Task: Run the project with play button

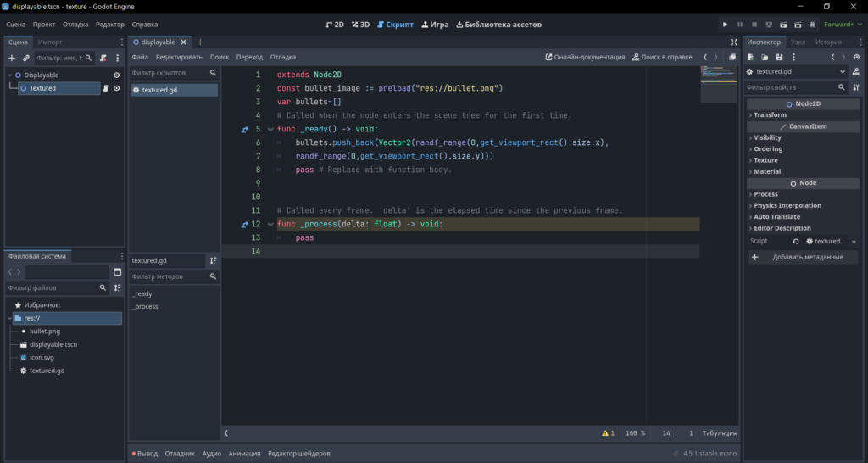Action: pyautogui.click(x=725, y=25)
